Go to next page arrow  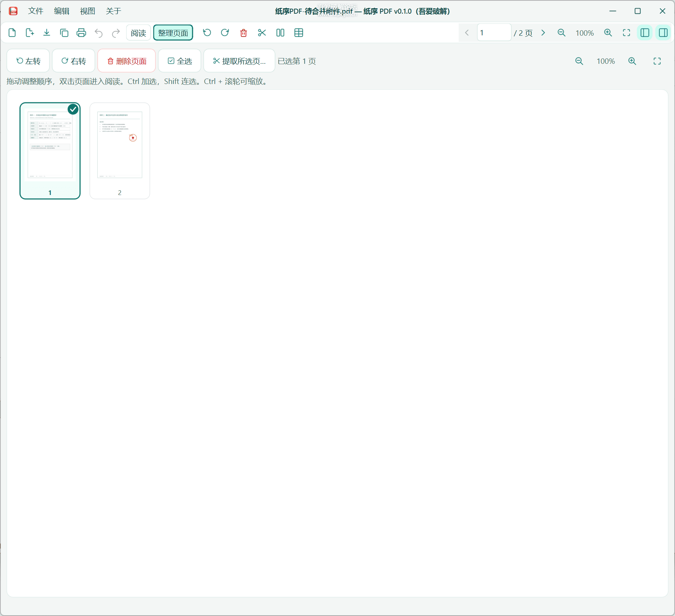coord(543,33)
